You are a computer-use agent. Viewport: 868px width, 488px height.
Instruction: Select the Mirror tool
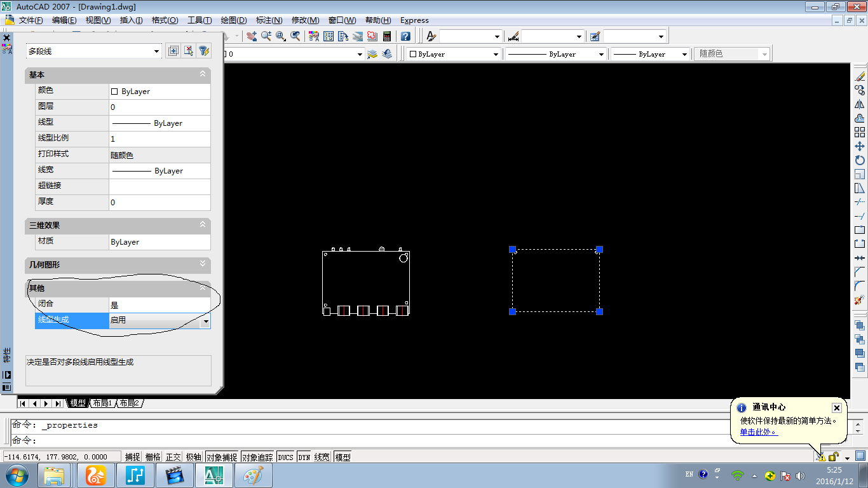pos(860,104)
